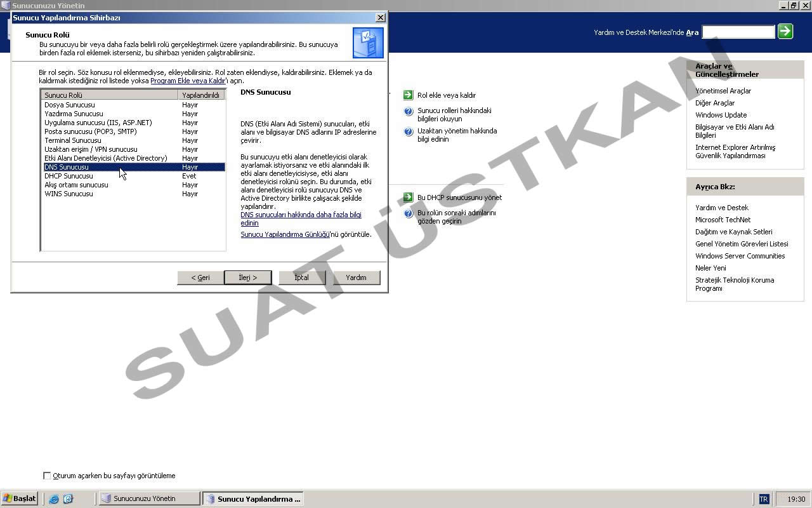Open Stratejik Teknoloji Koruma Programı link

735,284
